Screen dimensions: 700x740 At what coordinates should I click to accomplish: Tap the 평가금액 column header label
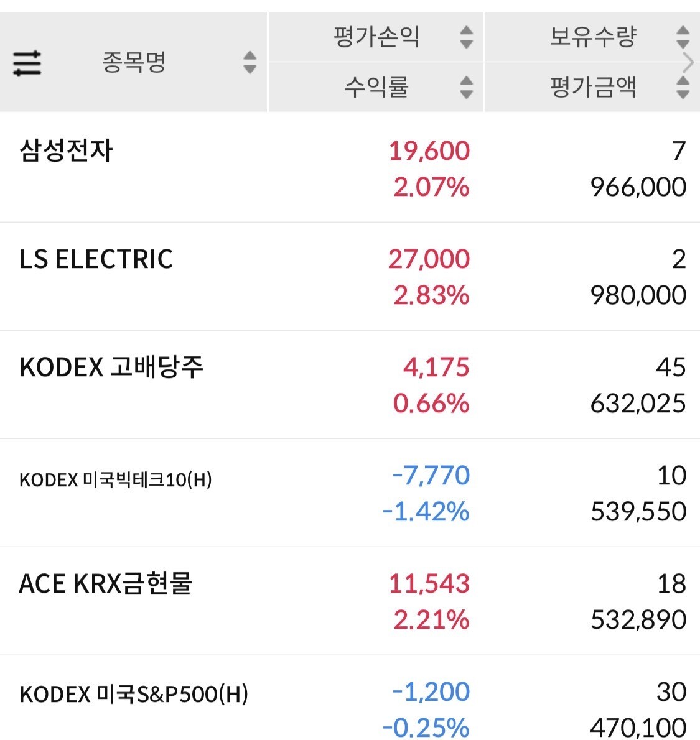pos(593,87)
